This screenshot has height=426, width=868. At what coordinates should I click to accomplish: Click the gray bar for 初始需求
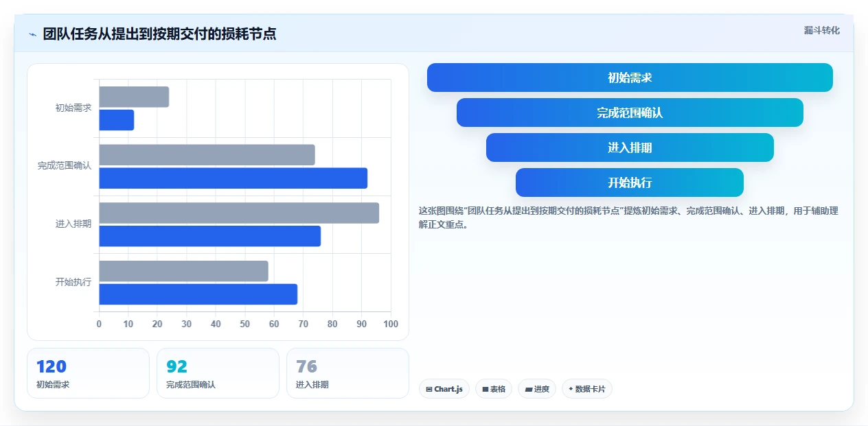pyautogui.click(x=134, y=97)
